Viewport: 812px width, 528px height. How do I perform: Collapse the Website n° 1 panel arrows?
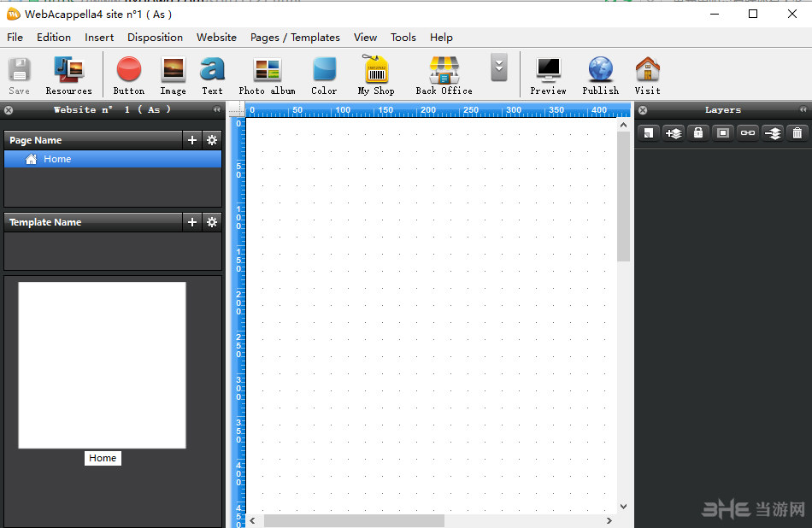point(216,110)
